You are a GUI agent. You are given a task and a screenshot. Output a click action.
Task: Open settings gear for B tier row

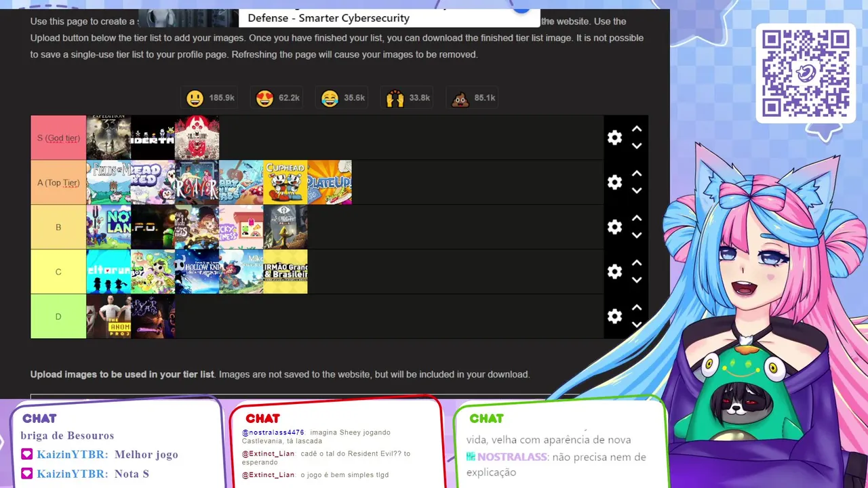614,227
